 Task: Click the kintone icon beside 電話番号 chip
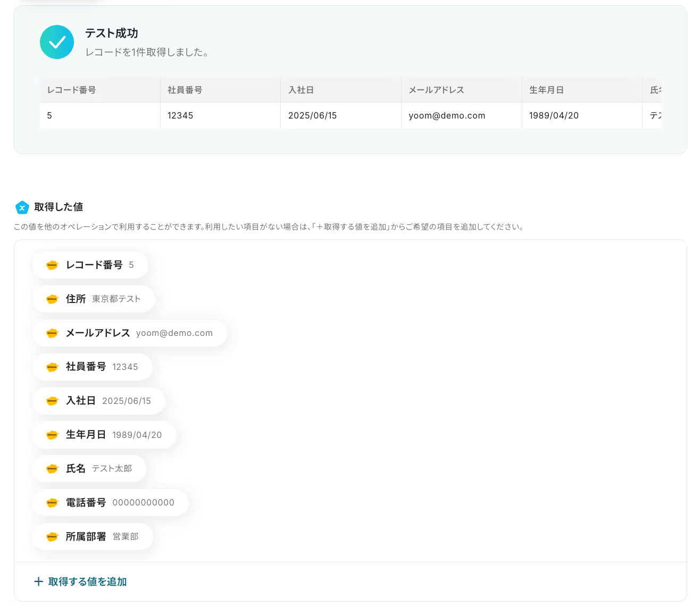tap(52, 503)
